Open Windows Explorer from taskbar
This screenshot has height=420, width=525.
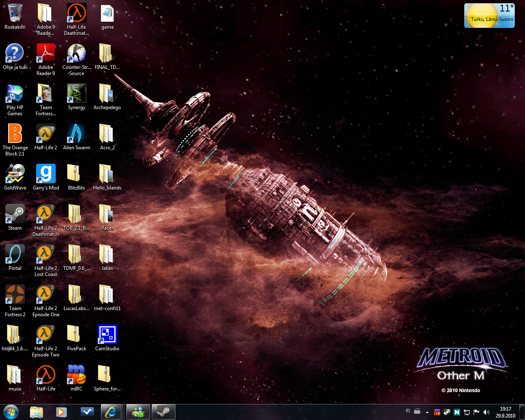tap(37, 412)
